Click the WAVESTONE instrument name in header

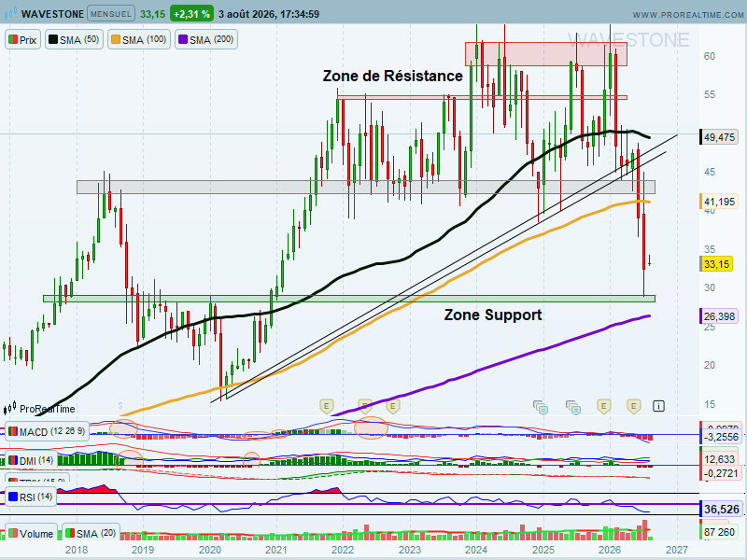pyautogui.click(x=52, y=14)
